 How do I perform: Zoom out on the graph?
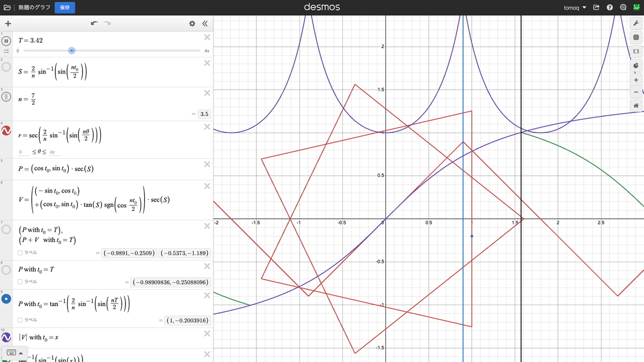pos(636,91)
